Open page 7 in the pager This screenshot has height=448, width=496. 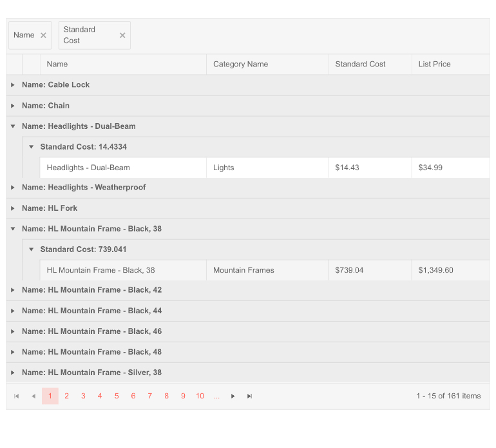click(x=150, y=396)
